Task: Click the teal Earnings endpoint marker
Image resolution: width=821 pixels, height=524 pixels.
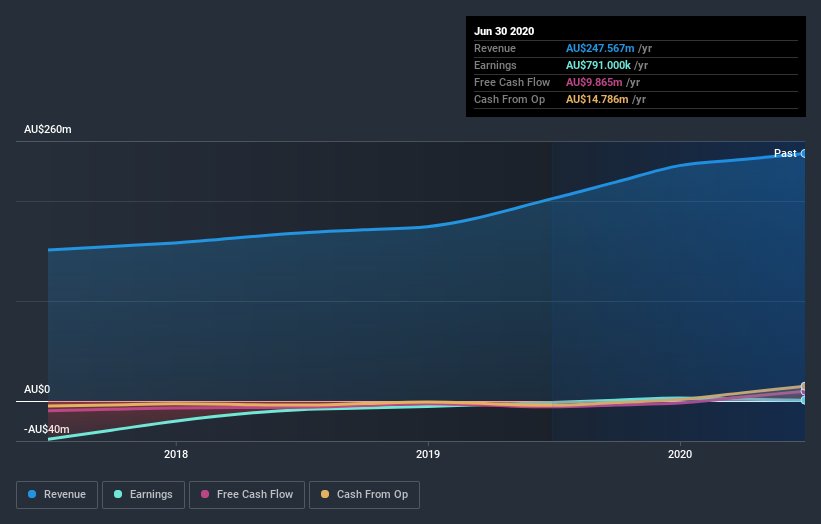Action: pos(804,400)
